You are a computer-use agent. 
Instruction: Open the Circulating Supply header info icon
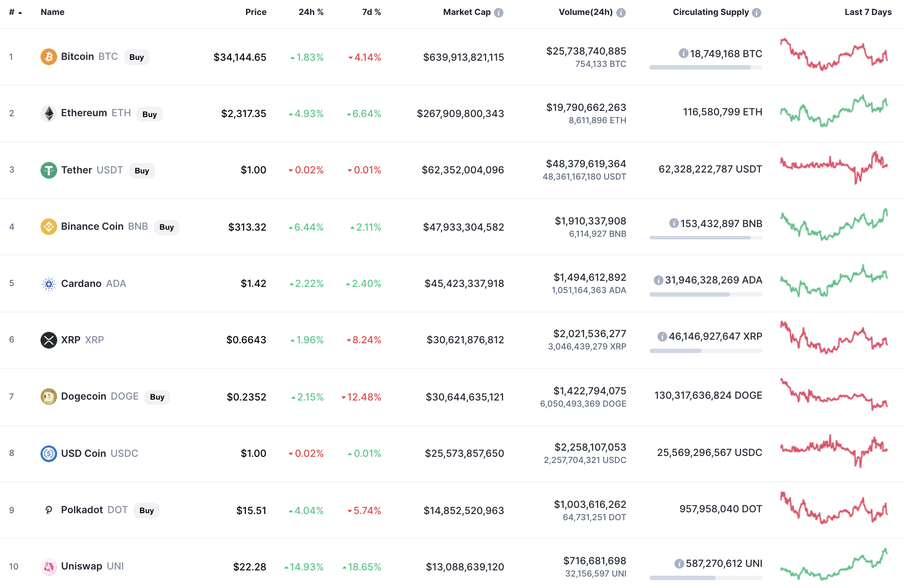click(x=757, y=13)
